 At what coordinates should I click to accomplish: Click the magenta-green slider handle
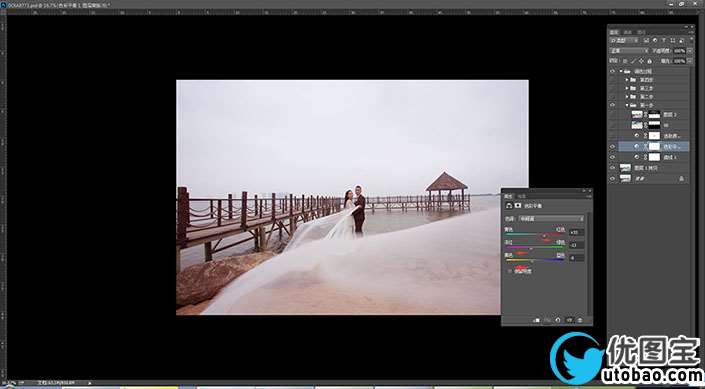point(531,249)
